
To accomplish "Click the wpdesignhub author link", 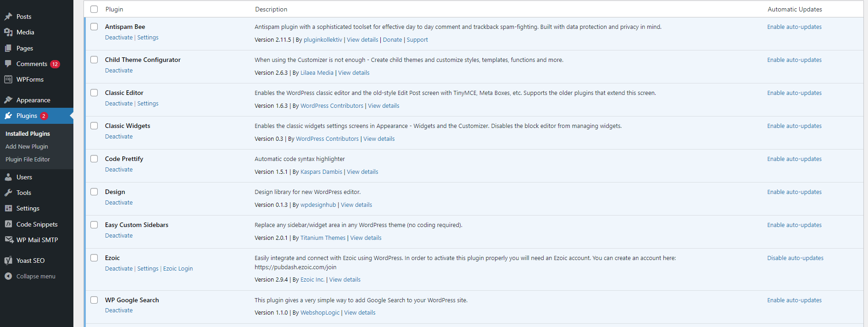I will point(318,205).
